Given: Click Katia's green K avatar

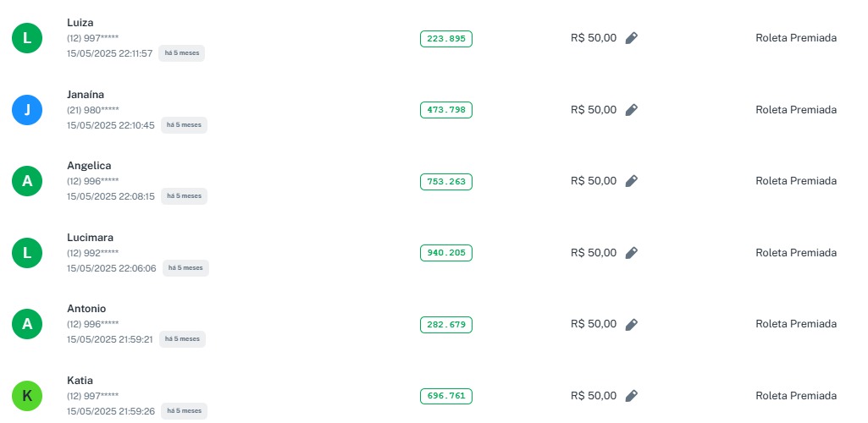Looking at the screenshot, I should 27,396.
